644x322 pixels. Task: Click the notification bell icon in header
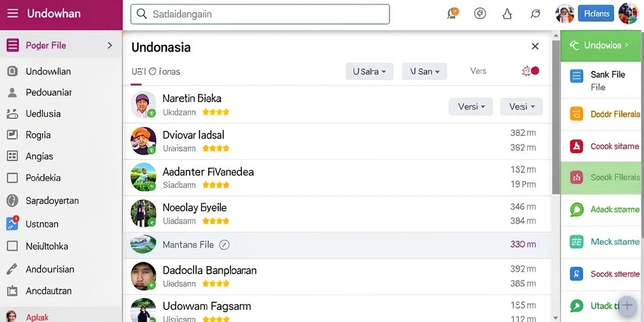pyautogui.click(x=508, y=14)
